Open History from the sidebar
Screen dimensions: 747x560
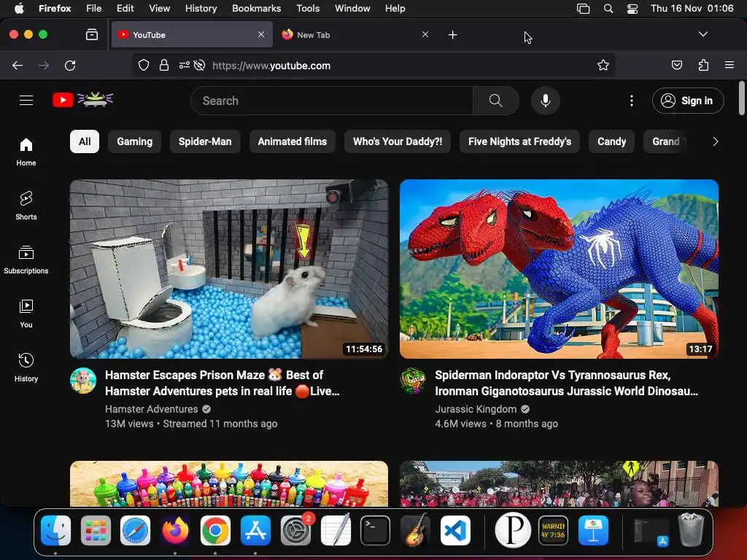pyautogui.click(x=26, y=367)
